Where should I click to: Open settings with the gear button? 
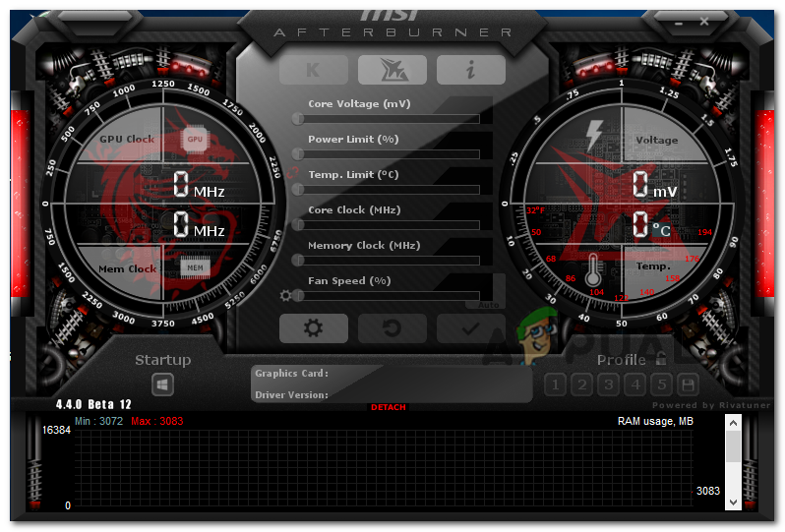[313, 327]
